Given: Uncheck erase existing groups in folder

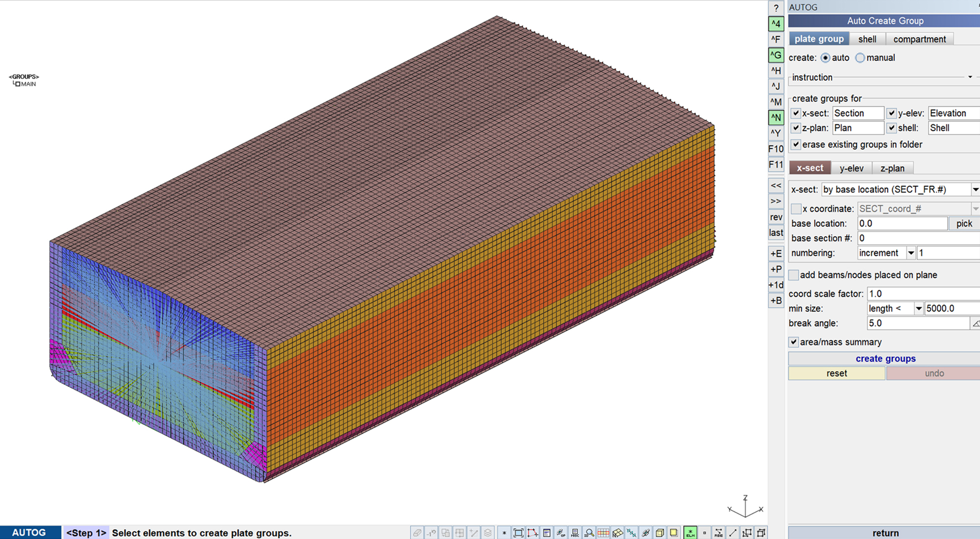Looking at the screenshot, I should click(x=796, y=145).
